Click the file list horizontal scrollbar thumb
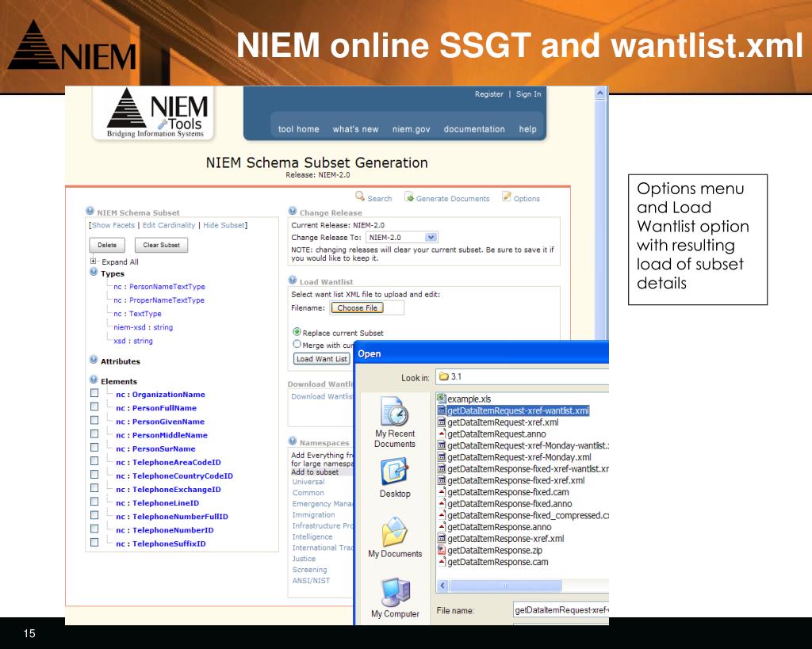 (505, 586)
